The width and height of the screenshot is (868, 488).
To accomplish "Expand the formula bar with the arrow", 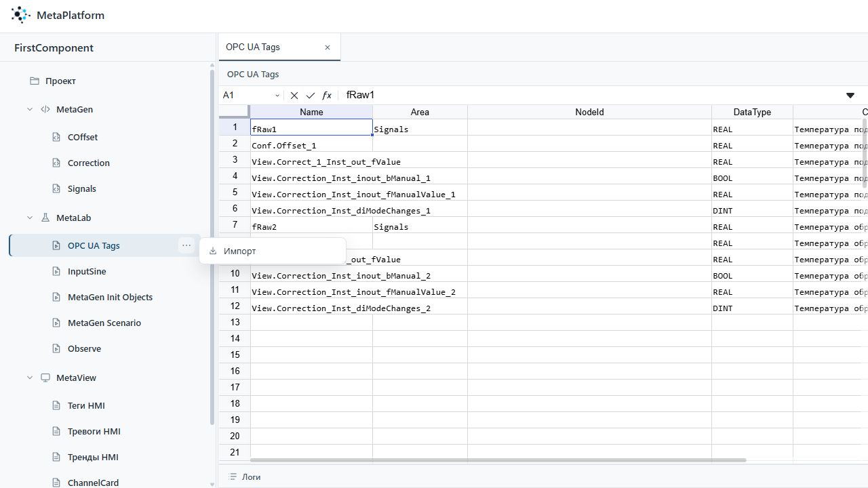I will pyautogui.click(x=850, y=96).
